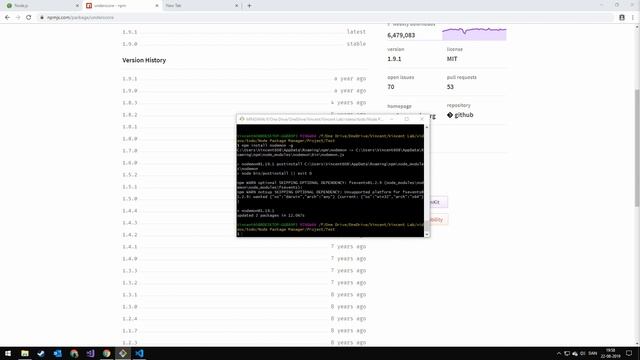This screenshot has width=640, height=360.
Task: Click weekly downloads count 6,479,083
Action: point(401,35)
